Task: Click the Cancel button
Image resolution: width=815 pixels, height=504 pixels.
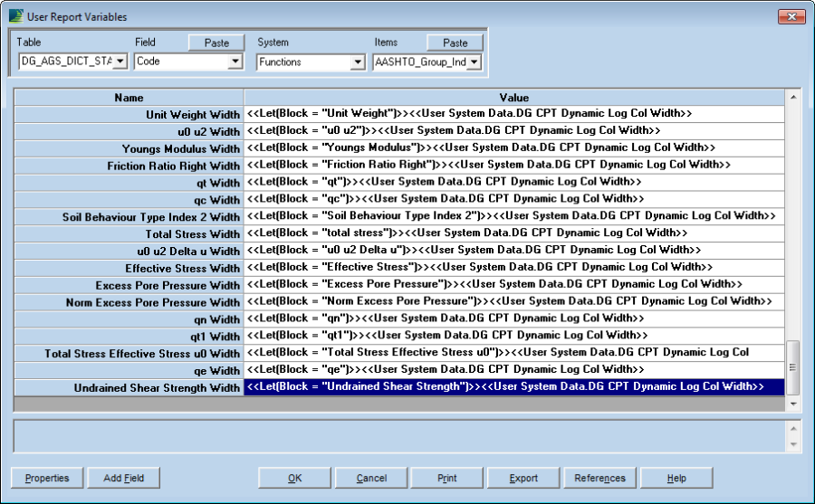Action: point(371,478)
